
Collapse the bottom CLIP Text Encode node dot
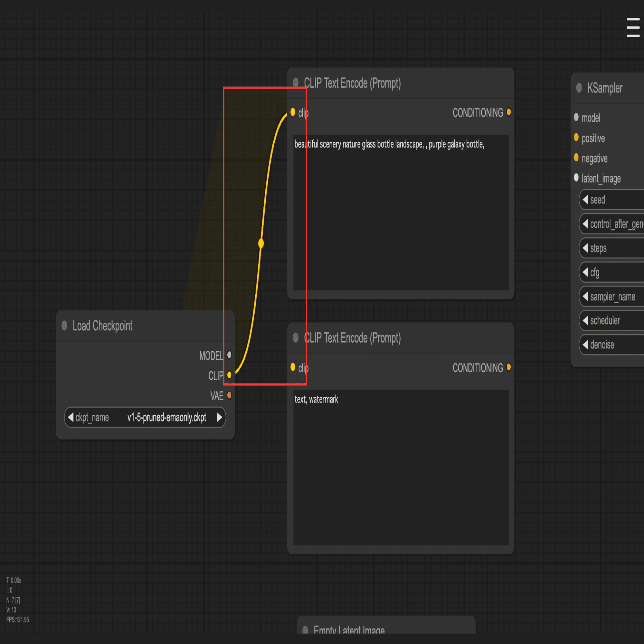[295, 338]
